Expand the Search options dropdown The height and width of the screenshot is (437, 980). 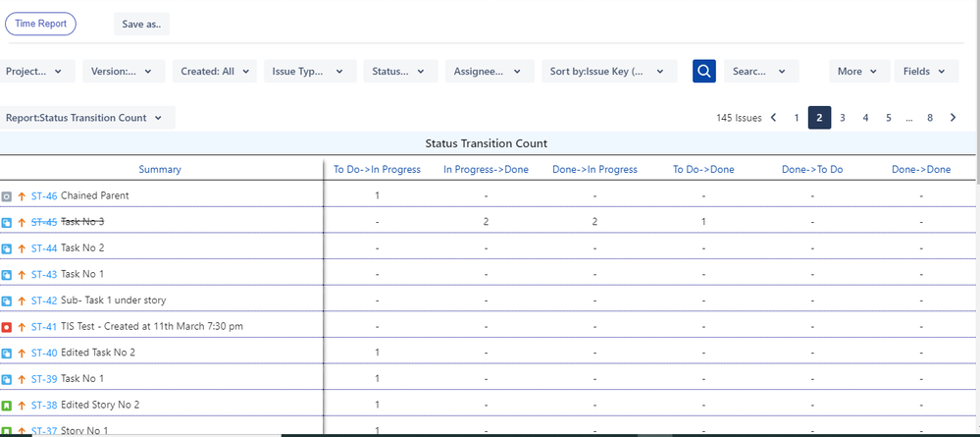click(x=761, y=72)
